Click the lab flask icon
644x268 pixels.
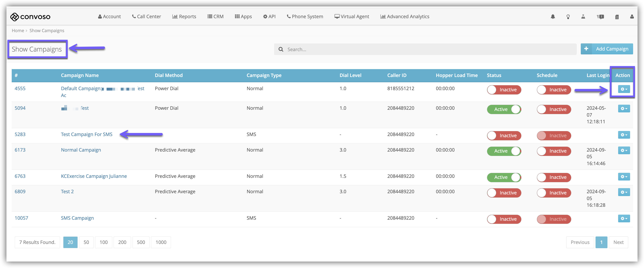[583, 17]
